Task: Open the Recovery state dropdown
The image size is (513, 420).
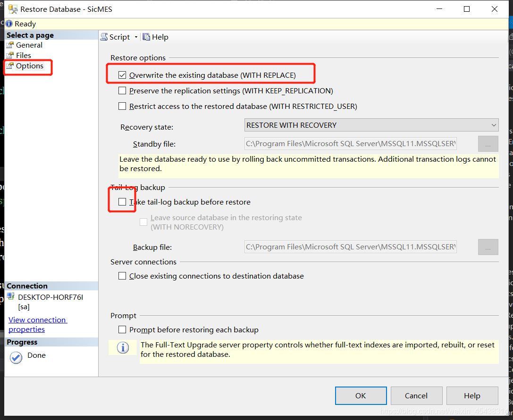Action: click(371, 125)
